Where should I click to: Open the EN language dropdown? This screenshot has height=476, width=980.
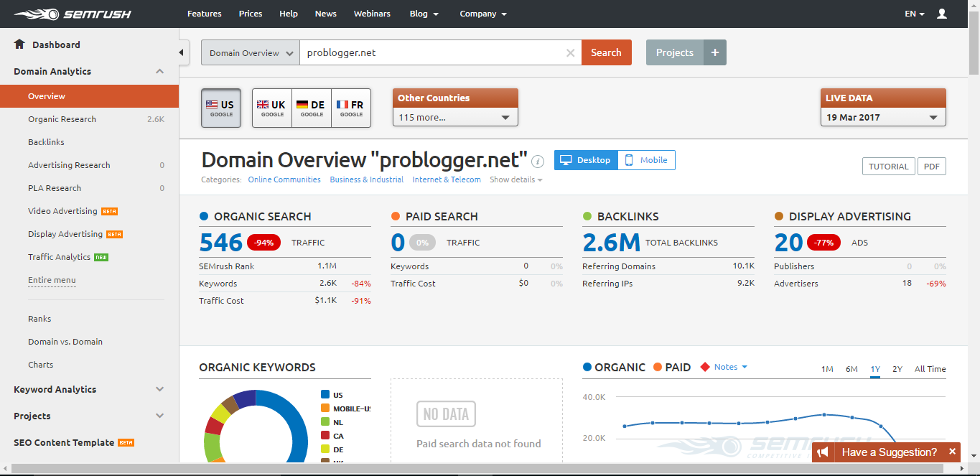point(915,14)
